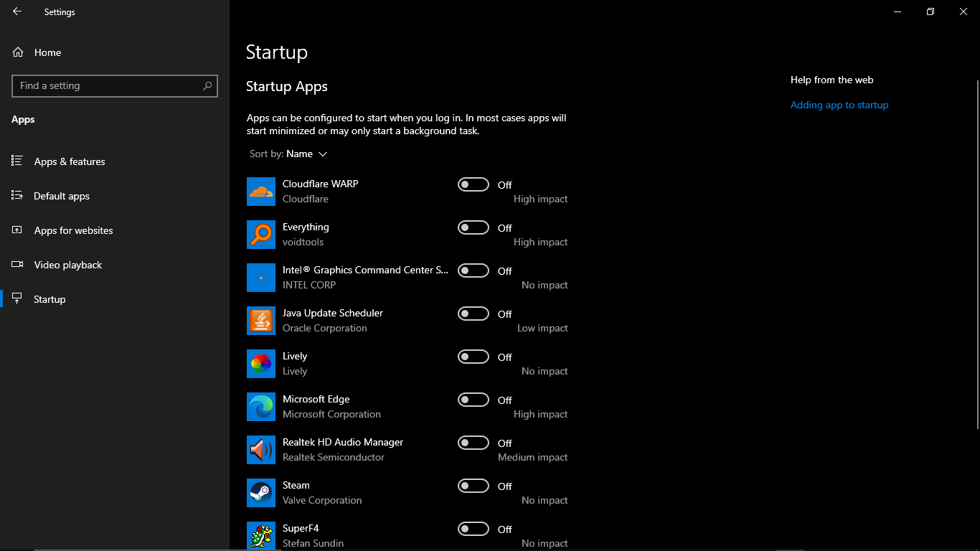The image size is (980, 551).
Task: Go to Settings Home
Action: click(115, 52)
